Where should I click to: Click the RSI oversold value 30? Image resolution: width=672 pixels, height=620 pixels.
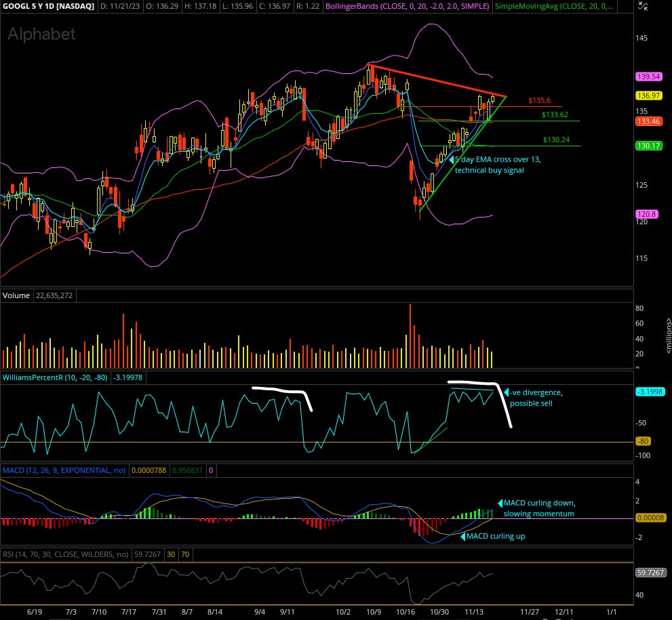171,554
